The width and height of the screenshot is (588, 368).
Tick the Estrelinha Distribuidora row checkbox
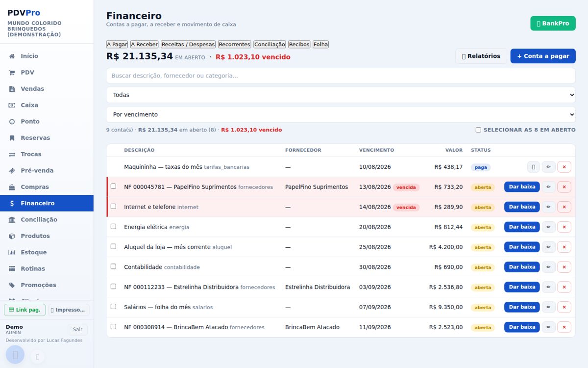pyautogui.click(x=113, y=287)
